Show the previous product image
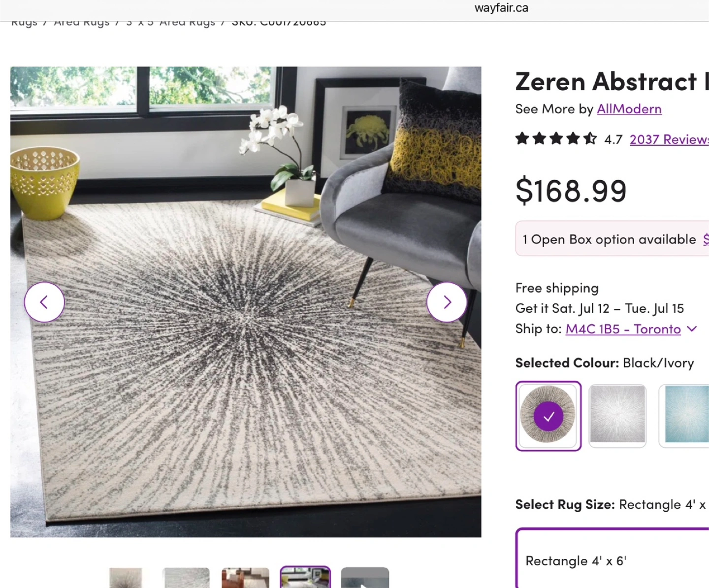Screen dimensions: 709x588 click(44, 302)
